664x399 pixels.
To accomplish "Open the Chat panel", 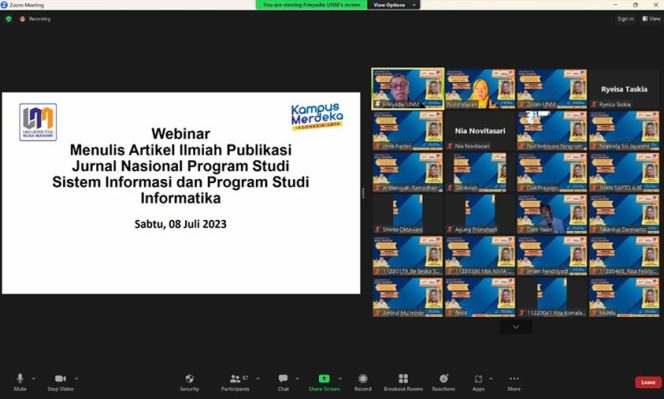I will coord(283,382).
